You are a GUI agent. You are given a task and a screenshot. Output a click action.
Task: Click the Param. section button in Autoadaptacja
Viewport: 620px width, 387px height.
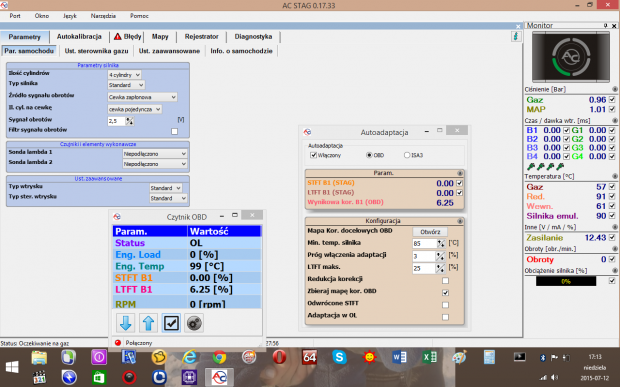[460, 173]
